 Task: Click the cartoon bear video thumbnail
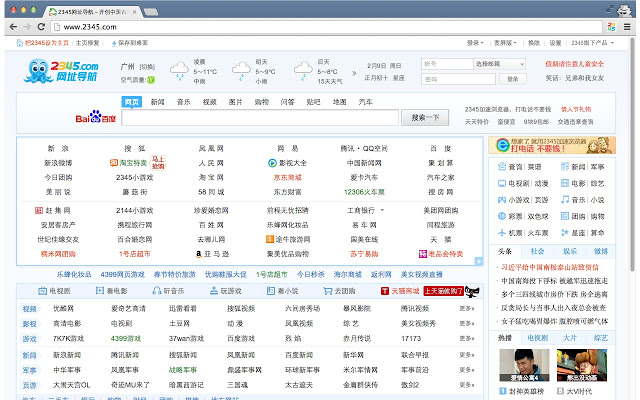pyautogui.click(x=582, y=365)
